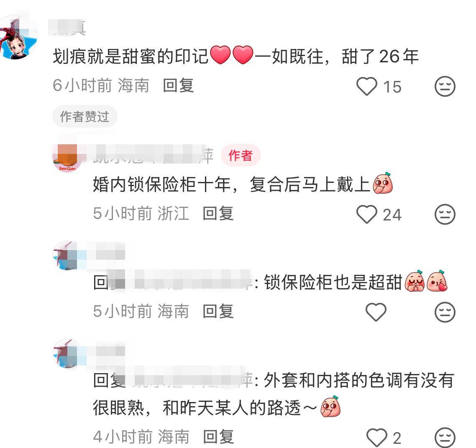
Task: Dislike the 锁保险柜也是超甜 reply
Action: pyautogui.click(x=445, y=312)
